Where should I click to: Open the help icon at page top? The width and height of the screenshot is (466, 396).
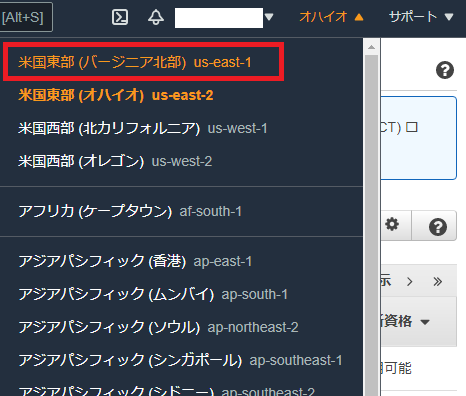[x=445, y=70]
